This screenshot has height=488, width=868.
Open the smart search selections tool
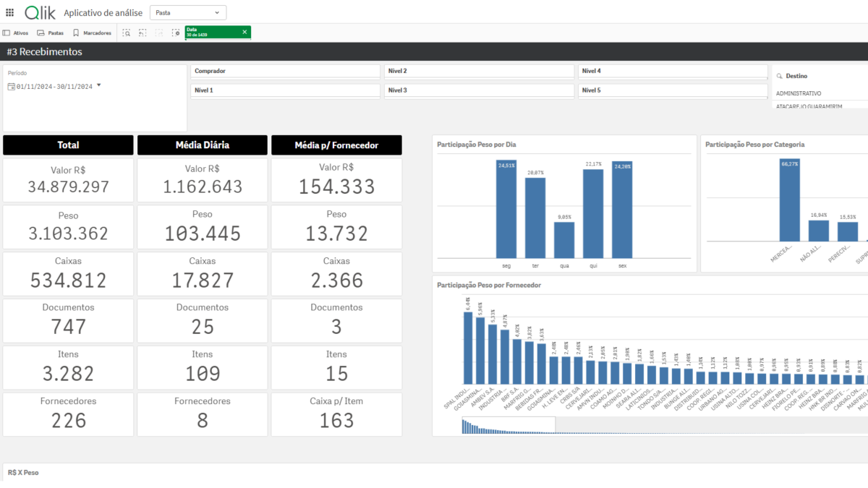(x=127, y=33)
